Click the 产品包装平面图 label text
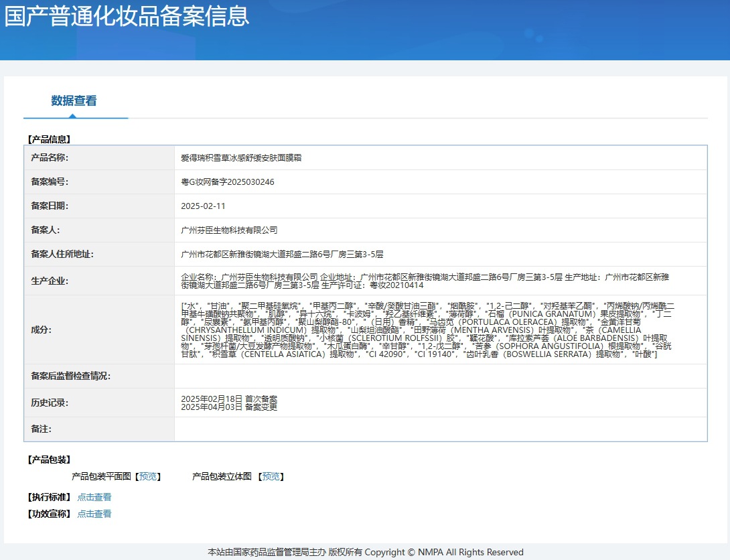Image resolution: width=730 pixels, height=560 pixels. point(102,476)
